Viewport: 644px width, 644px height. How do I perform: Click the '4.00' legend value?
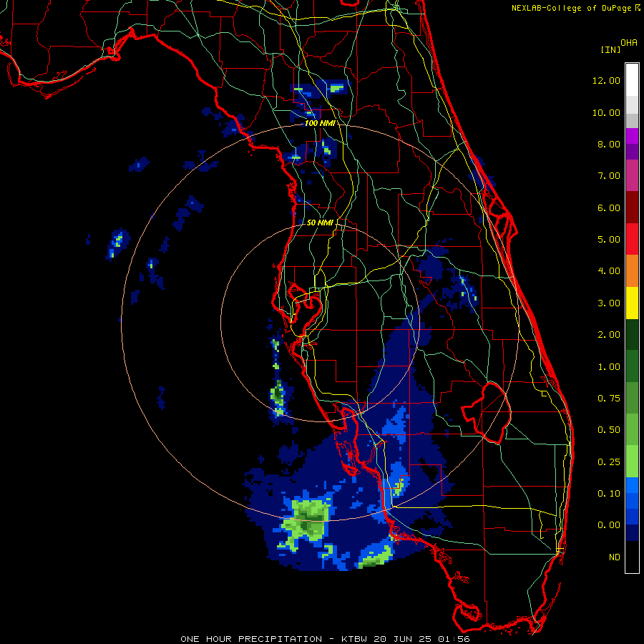tap(609, 271)
